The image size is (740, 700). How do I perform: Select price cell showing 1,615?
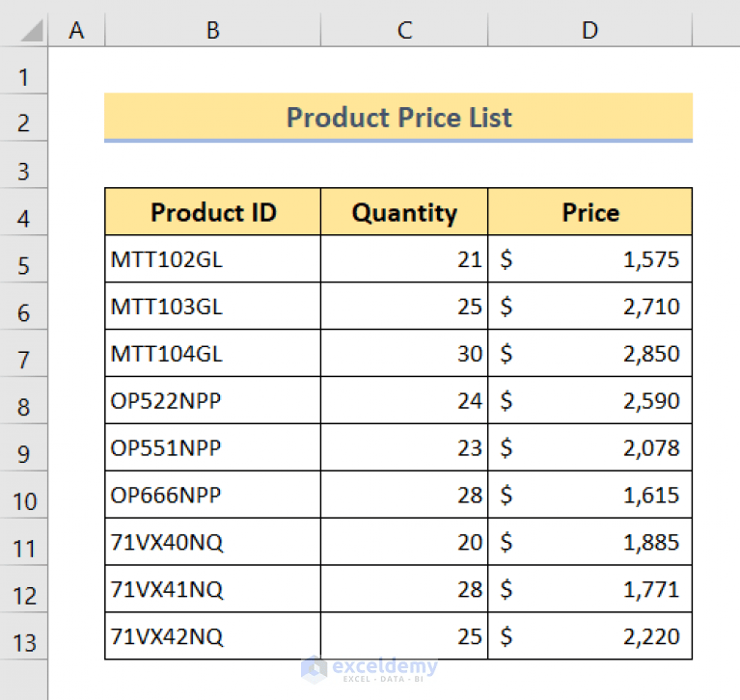point(589,495)
